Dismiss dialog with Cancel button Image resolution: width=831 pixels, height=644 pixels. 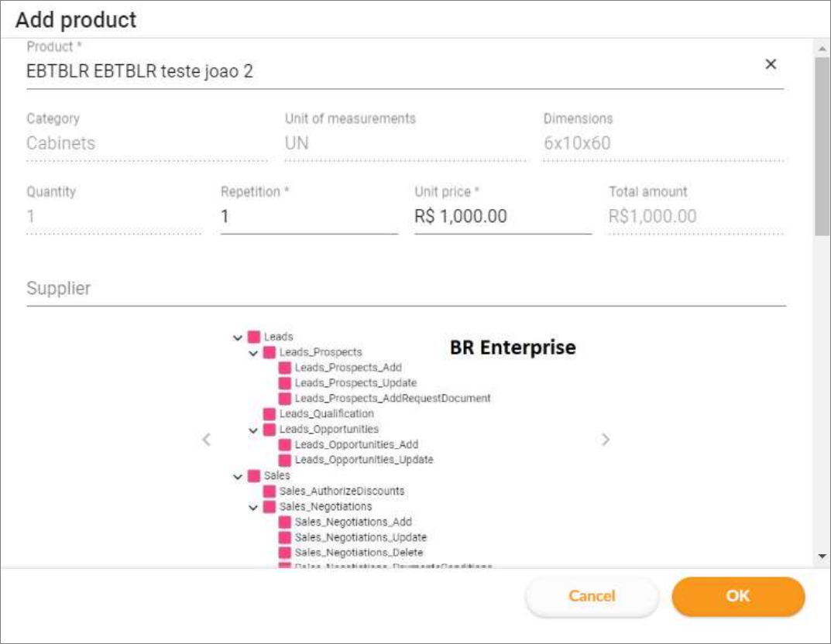click(592, 596)
